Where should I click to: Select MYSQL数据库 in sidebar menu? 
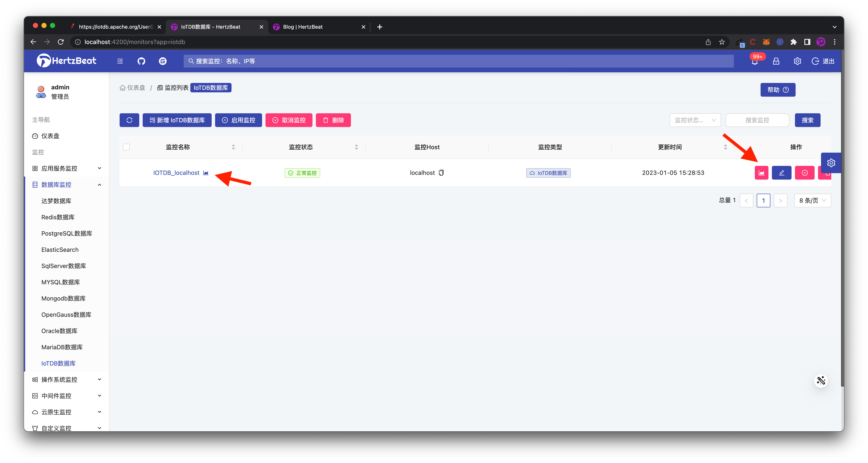[61, 282]
